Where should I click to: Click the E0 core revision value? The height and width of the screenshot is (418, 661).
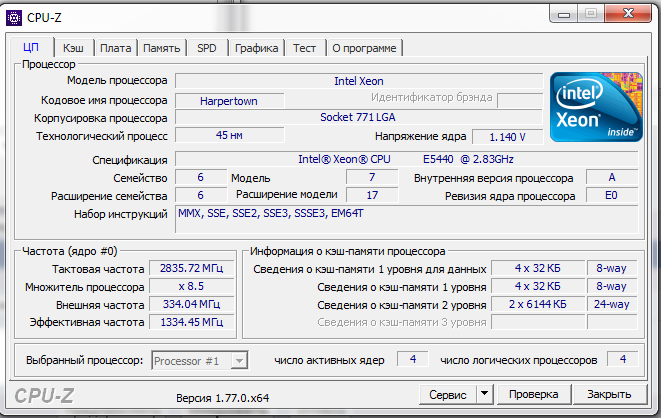[x=612, y=196]
